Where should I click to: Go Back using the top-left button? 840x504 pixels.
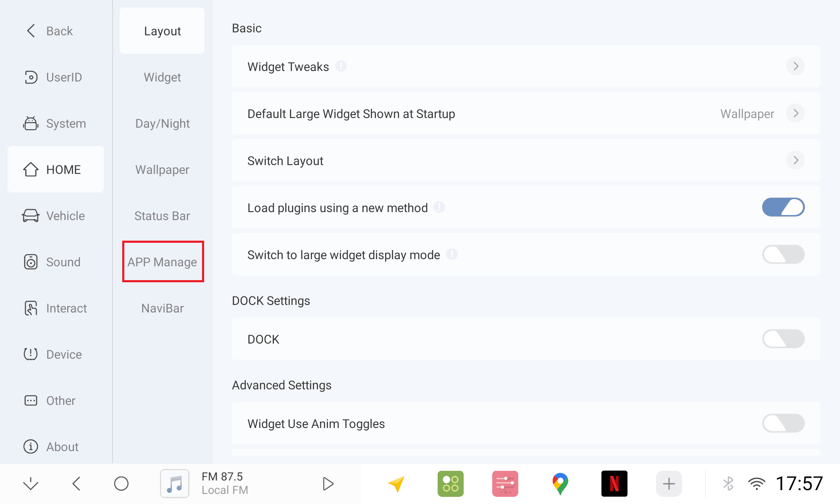[x=50, y=31]
